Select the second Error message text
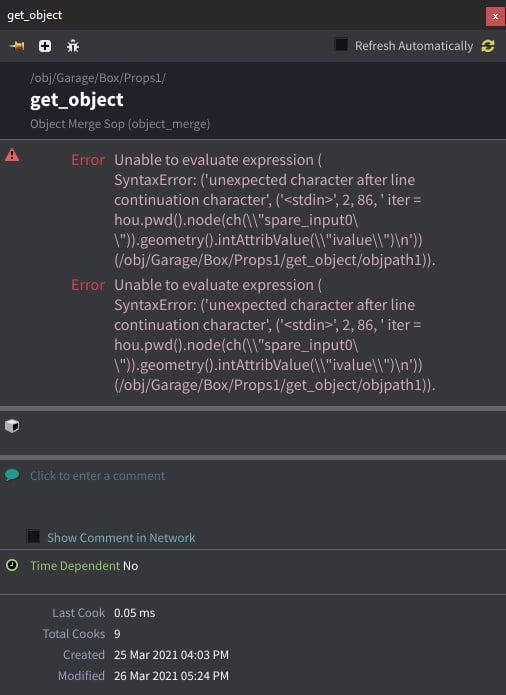Screen dimensions: 506x695 tap(275, 335)
